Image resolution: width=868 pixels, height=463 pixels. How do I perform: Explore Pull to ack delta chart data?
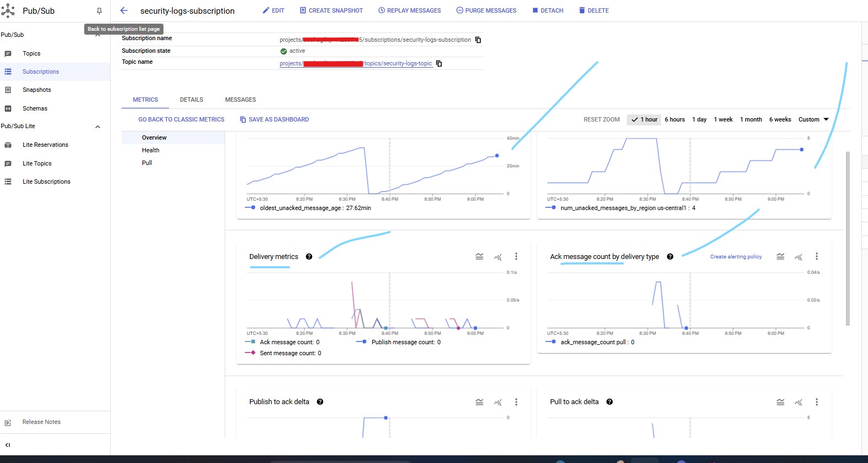tap(799, 402)
